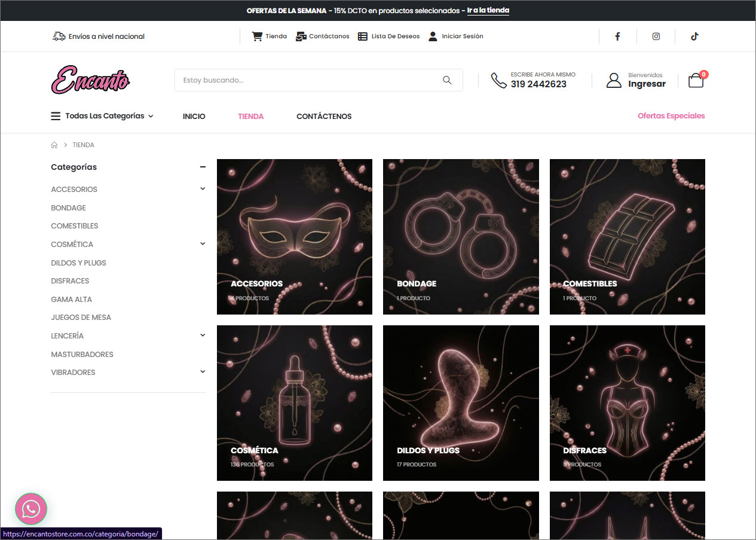This screenshot has height=540, width=756.
Task: Expand the LENCERÍA category chevron
Action: pyautogui.click(x=203, y=335)
